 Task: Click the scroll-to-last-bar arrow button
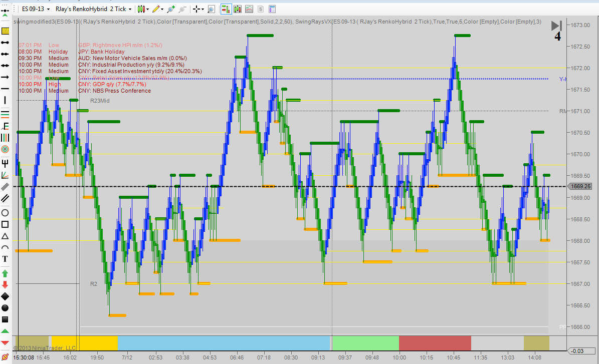(x=556, y=26)
